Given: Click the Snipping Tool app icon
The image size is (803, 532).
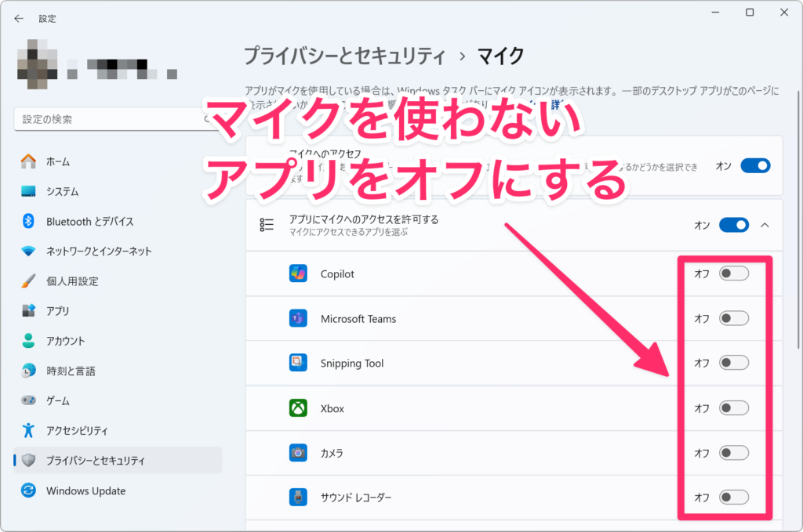Looking at the screenshot, I should tap(298, 363).
